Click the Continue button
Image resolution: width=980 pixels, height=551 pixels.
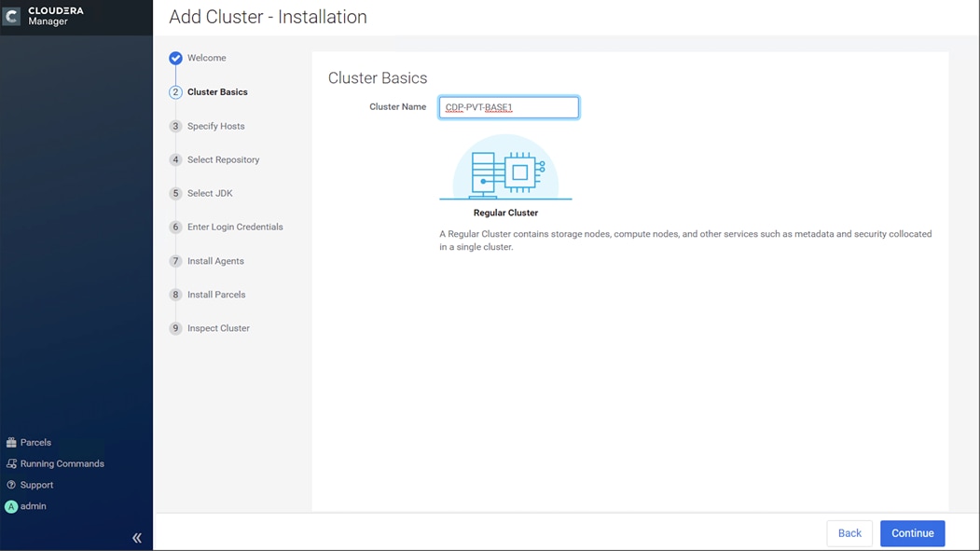point(913,533)
